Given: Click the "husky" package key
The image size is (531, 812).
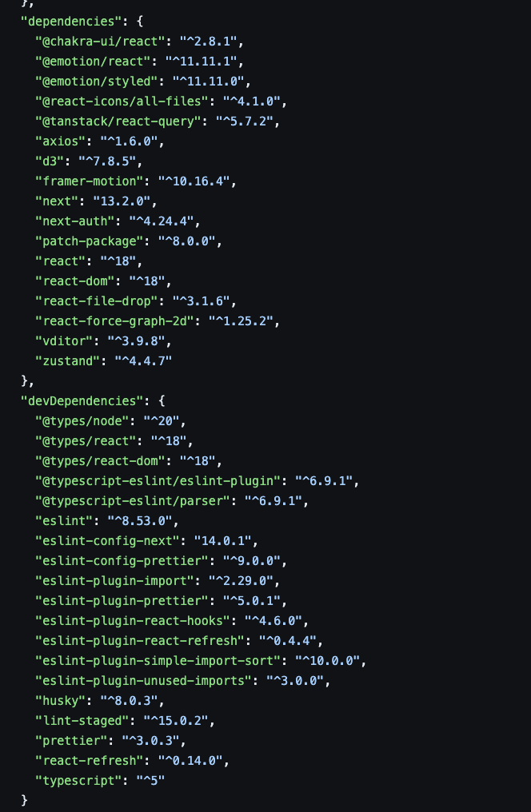Looking at the screenshot, I should point(60,701).
